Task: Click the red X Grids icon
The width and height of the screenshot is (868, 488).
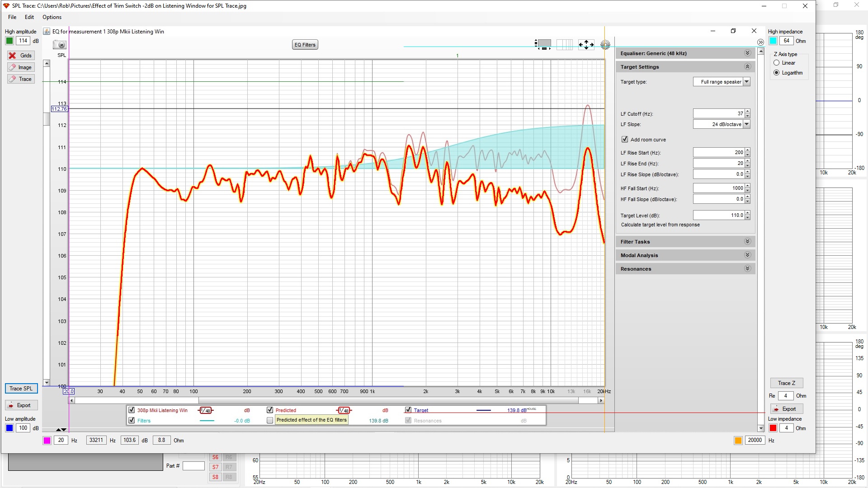Action: click(x=13, y=56)
